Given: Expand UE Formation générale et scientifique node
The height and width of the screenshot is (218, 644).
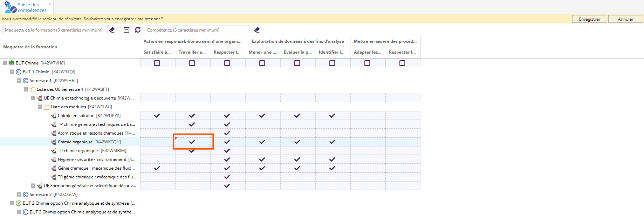Looking at the screenshot, I should tap(33, 186).
